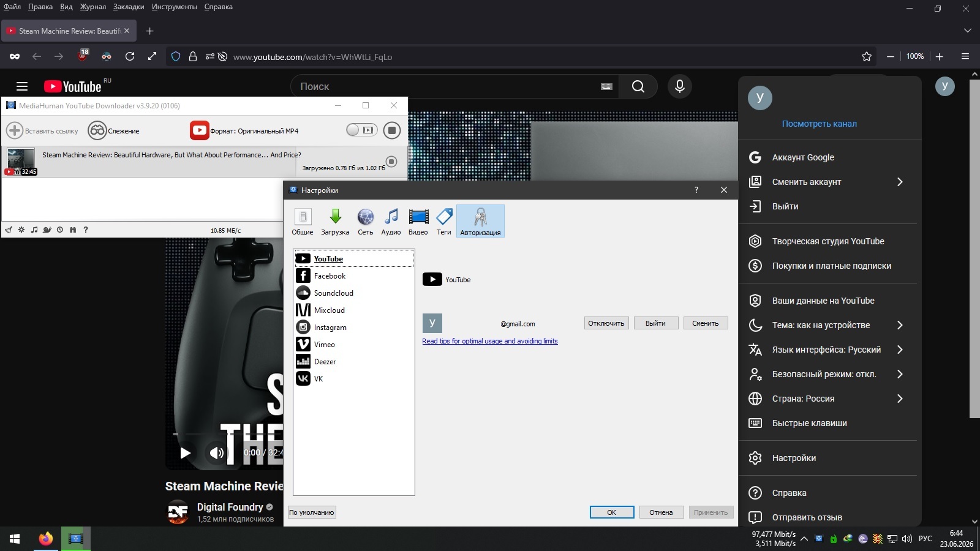Open help question mark in MediaHuman status bar
Image resolution: width=980 pixels, height=551 pixels.
86,230
